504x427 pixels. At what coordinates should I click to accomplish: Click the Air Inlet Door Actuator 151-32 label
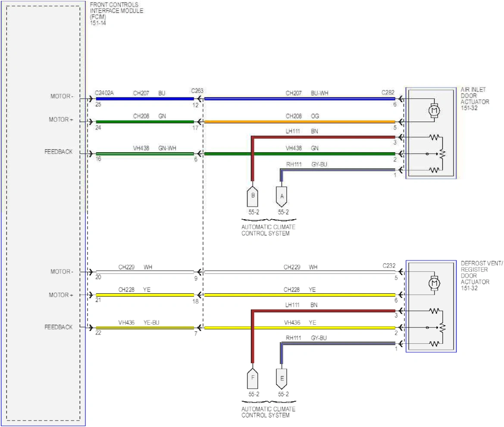click(475, 99)
